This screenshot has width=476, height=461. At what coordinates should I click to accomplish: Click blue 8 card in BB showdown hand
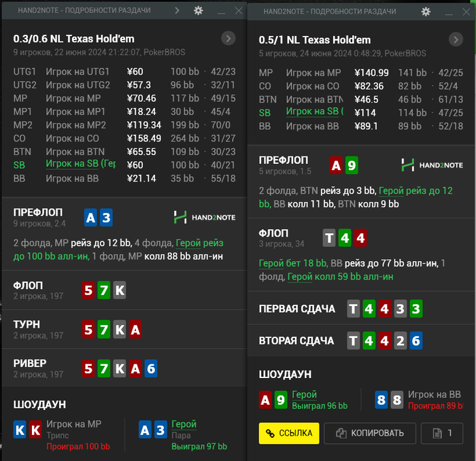[x=381, y=400]
